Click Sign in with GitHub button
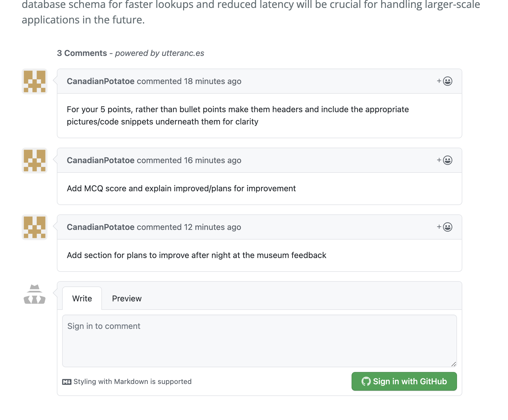Image resolution: width=508 pixels, height=420 pixels. [404, 381]
